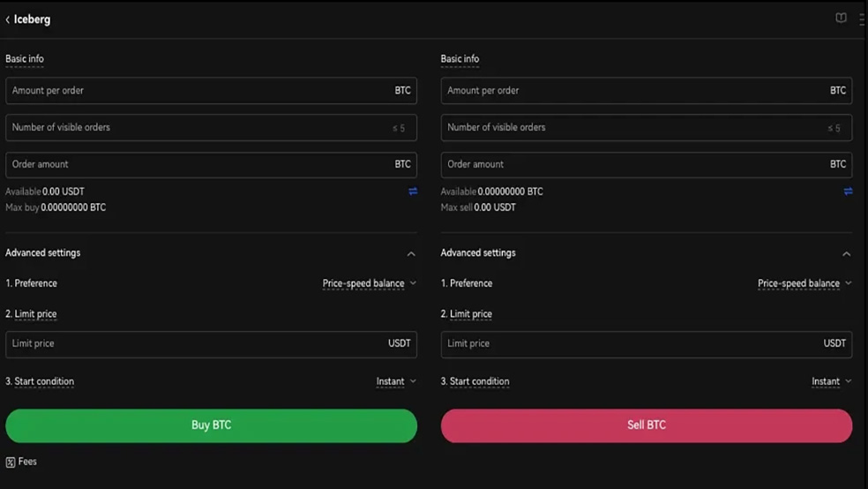The height and width of the screenshot is (489, 868).
Task: Click the buy panel Basic info label
Action: (25, 59)
